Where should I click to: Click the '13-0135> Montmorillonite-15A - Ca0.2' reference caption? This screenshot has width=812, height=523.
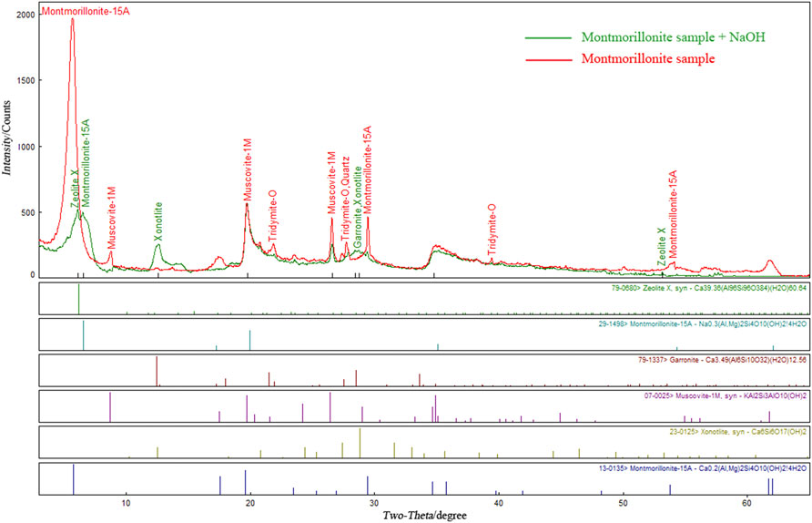tap(702, 468)
